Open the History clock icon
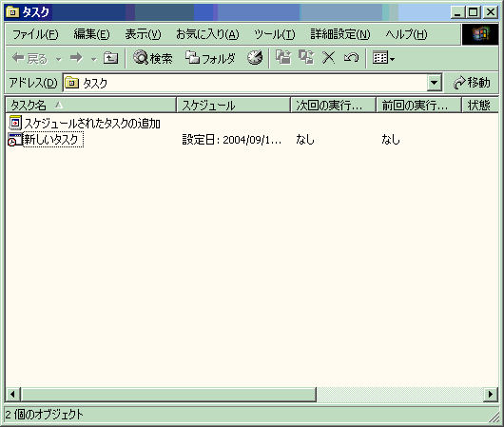 255,58
